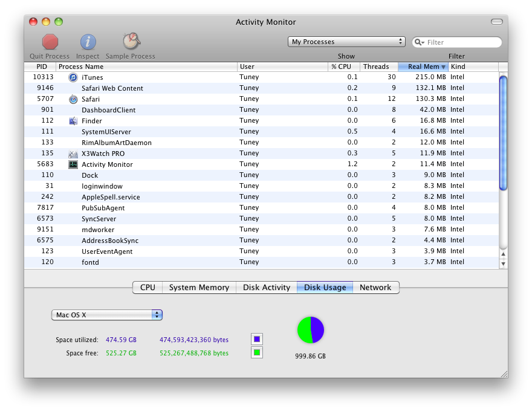Sort by User column header
The width and height of the screenshot is (532, 411).
coord(283,67)
